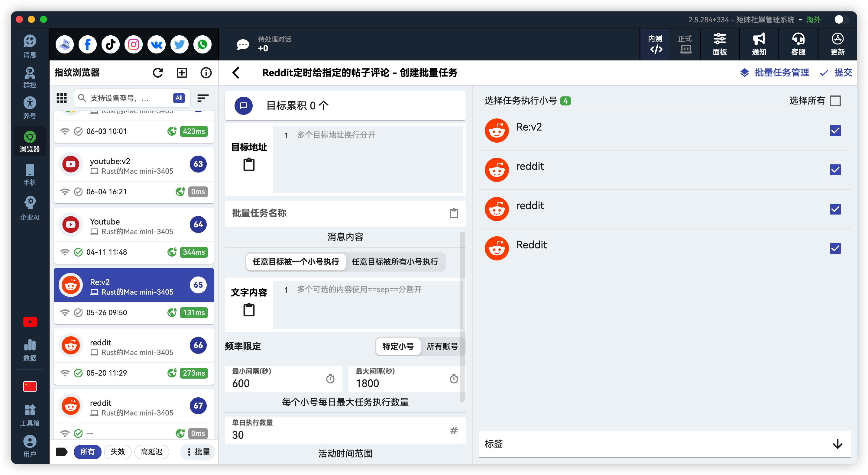Open 企业AI in the sidebar
This screenshot has width=868, height=475.
pos(30,208)
